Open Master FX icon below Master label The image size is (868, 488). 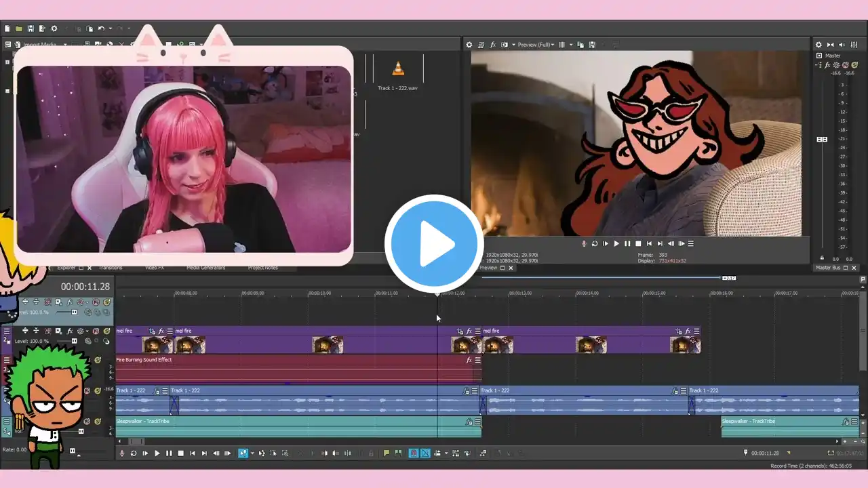click(828, 65)
